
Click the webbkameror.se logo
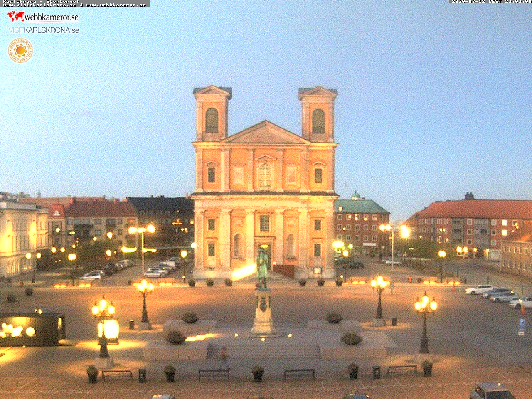[43, 17]
